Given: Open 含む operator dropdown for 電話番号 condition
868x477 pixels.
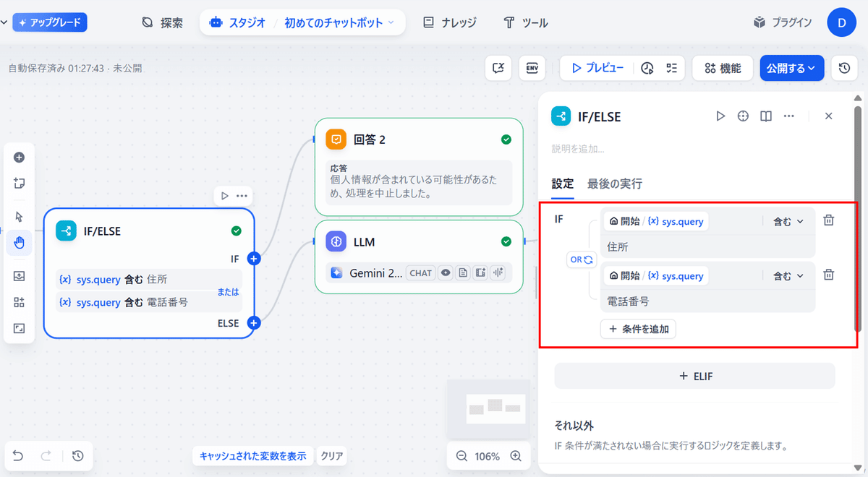Looking at the screenshot, I should (788, 275).
